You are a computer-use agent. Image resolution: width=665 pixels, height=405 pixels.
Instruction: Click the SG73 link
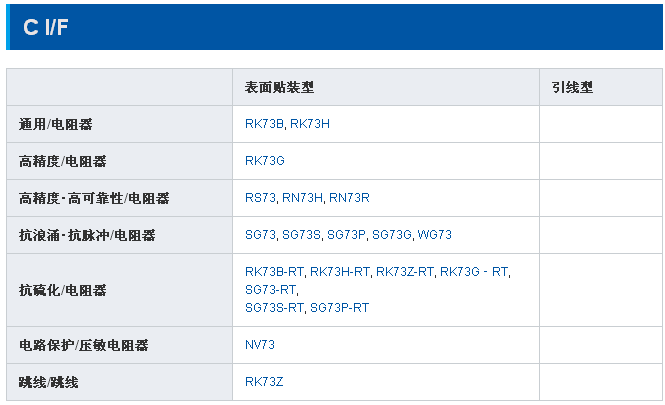(260, 235)
